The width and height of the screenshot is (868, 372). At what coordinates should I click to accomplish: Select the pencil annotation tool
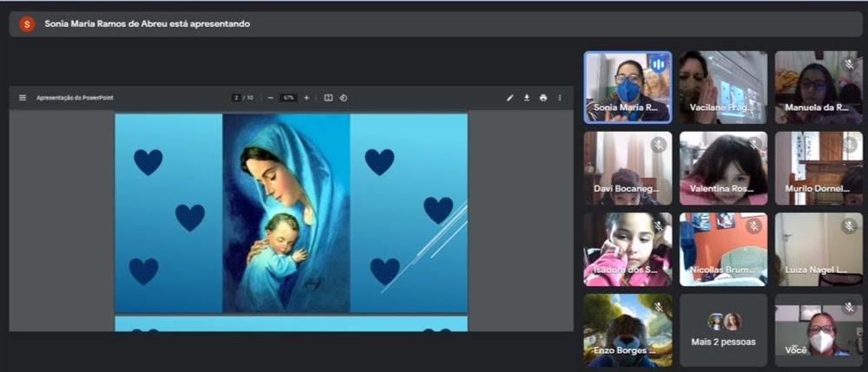coord(510,98)
